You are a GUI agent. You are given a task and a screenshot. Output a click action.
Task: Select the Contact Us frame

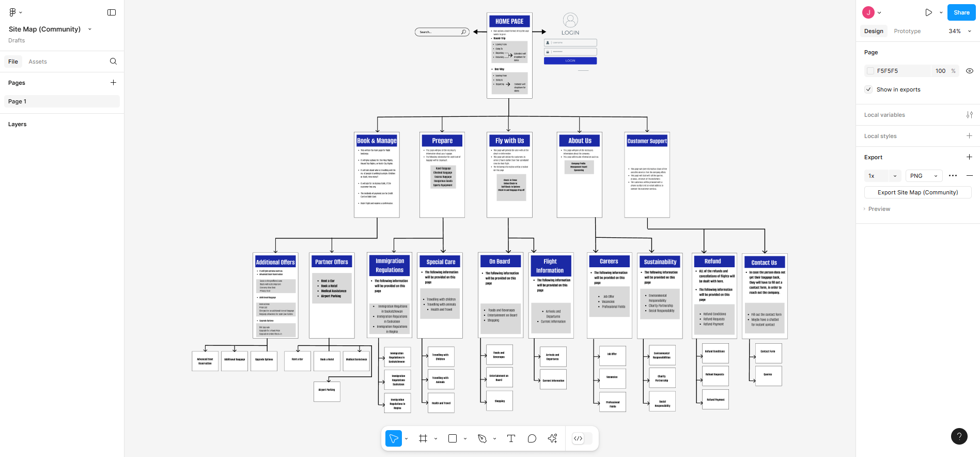click(765, 296)
